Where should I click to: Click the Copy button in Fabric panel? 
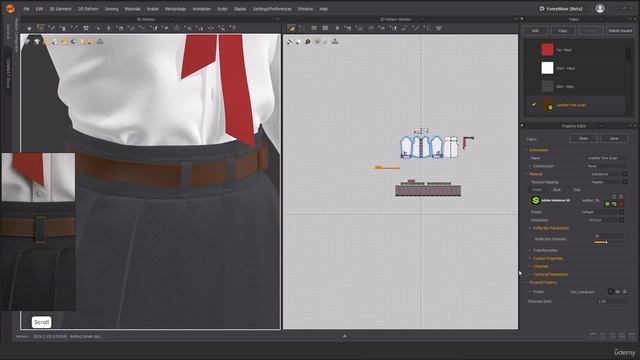click(563, 31)
